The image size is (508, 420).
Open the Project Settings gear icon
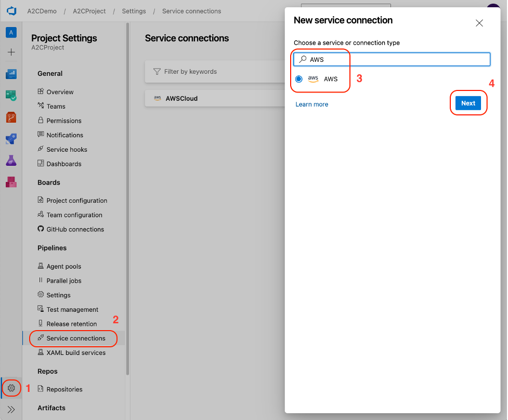11,388
